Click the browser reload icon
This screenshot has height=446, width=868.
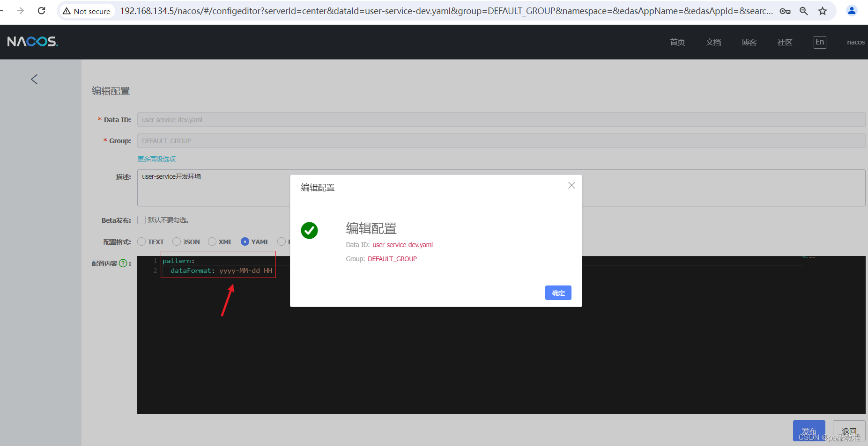pos(41,11)
